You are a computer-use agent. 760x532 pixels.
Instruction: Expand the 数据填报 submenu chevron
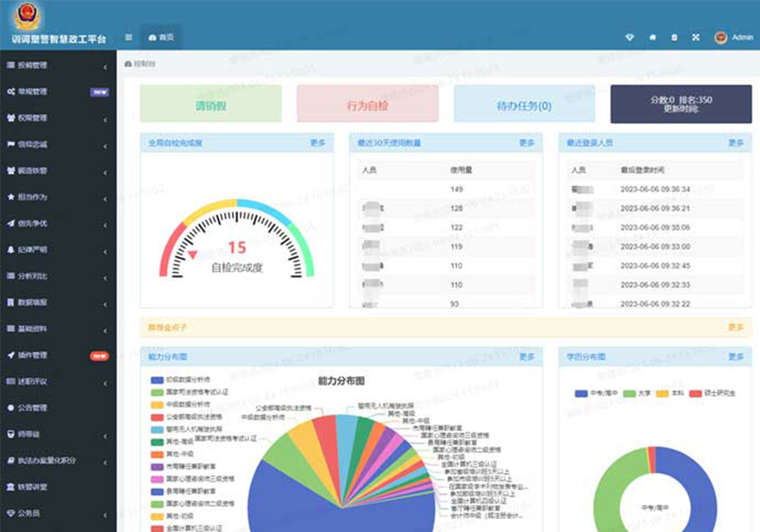(x=105, y=303)
